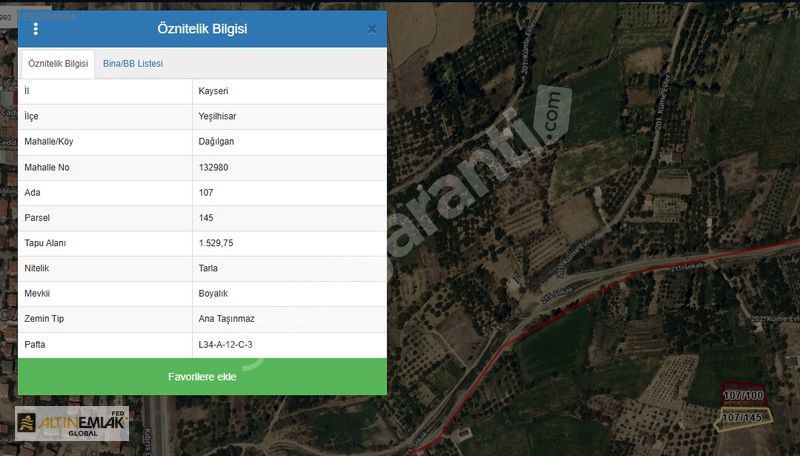Click the Nitelik value Tarla

pos(209,268)
